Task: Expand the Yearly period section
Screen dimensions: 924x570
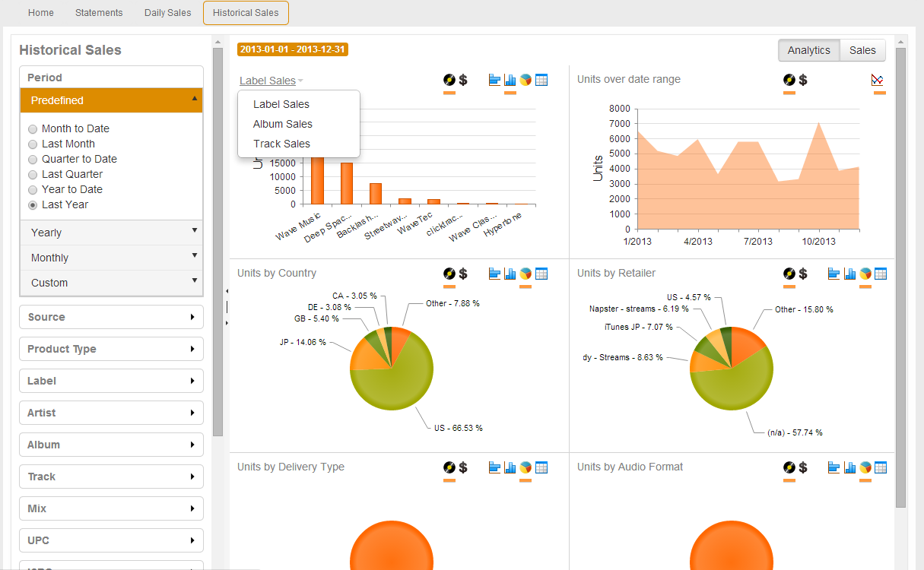Action: tap(111, 233)
